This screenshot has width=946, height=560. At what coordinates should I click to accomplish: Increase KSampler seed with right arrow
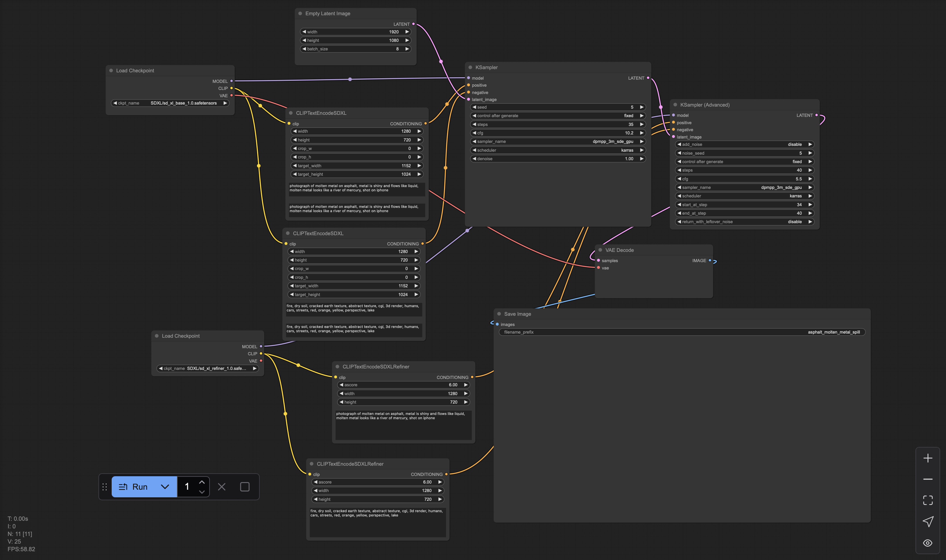coord(641,107)
